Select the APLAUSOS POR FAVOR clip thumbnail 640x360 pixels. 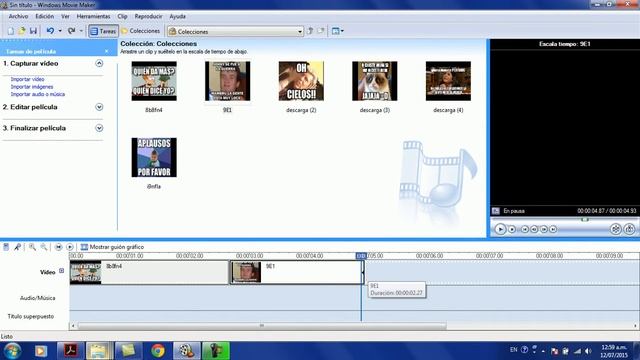[154, 157]
